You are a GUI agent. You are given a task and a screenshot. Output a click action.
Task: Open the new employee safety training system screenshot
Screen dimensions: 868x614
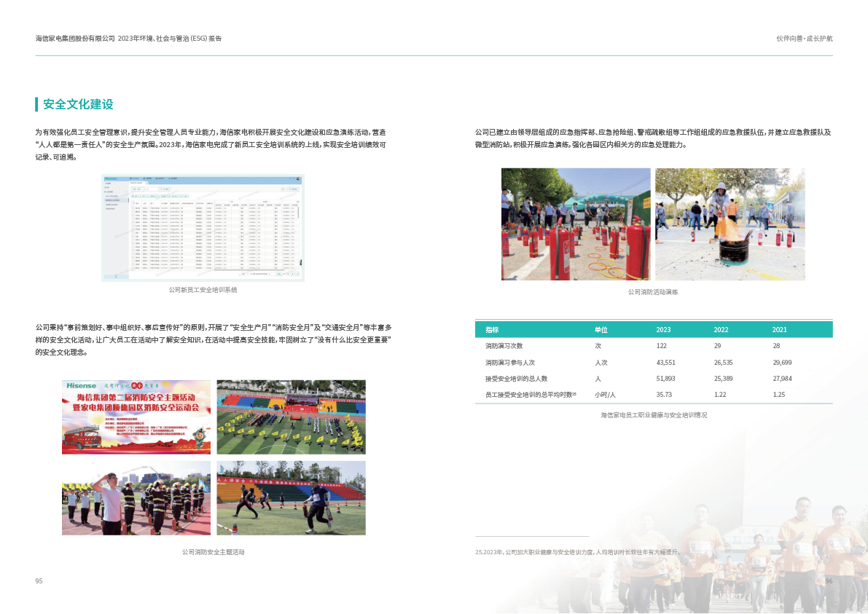[x=202, y=227]
